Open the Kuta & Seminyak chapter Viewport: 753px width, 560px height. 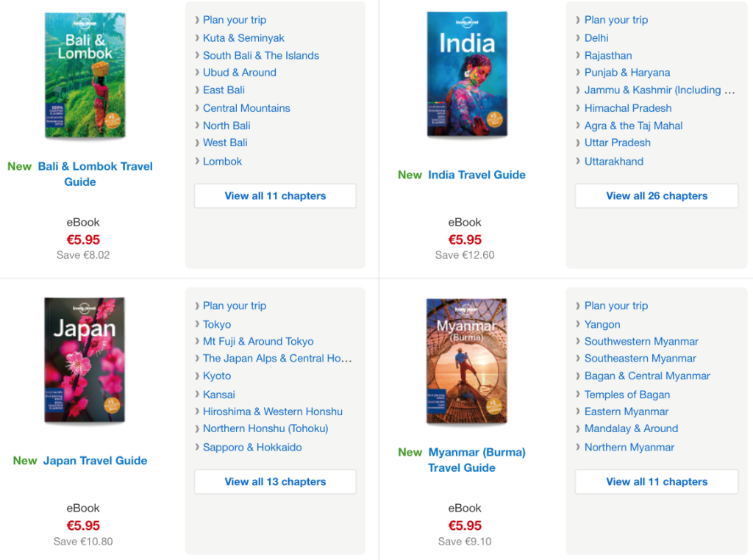click(243, 38)
